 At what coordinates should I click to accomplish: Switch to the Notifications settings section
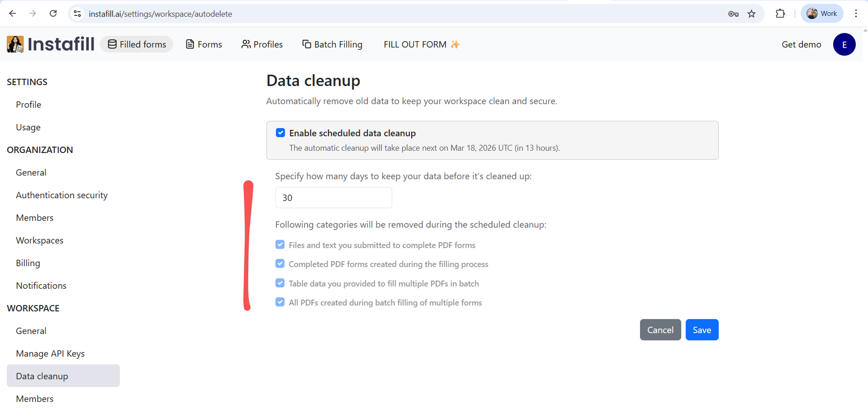(41, 285)
